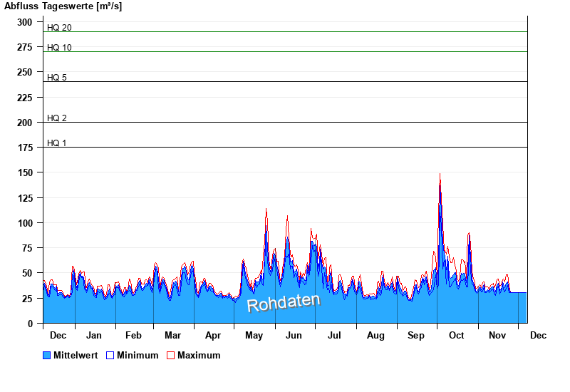Select the Aug month axis label
Screen dimensions: 570x392
(375, 335)
